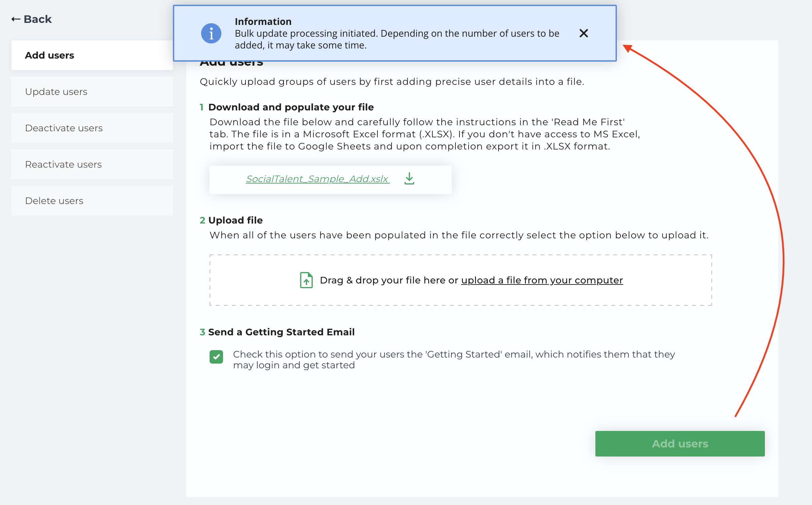The height and width of the screenshot is (505, 812).
Task: Click the dashed drag and drop area
Action: [460, 280]
